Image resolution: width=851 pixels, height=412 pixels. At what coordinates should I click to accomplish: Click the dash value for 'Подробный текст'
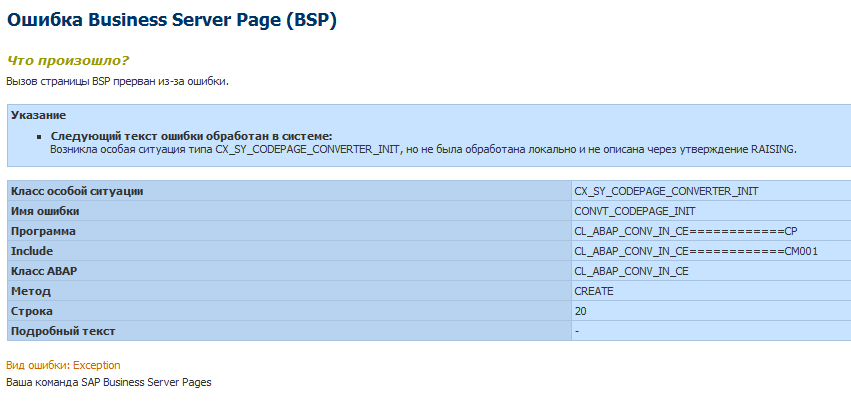coord(576,331)
